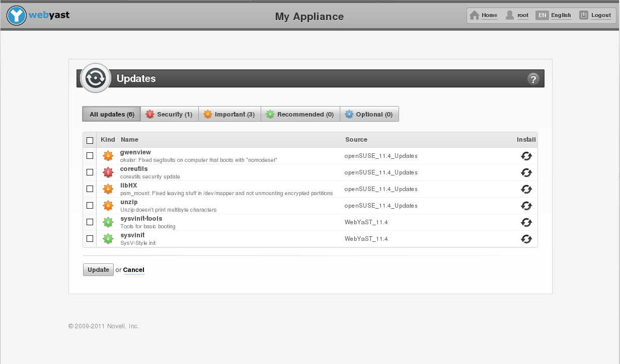The height and width of the screenshot is (364, 620).
Task: Open the Important (3) updates tab
Action: click(229, 114)
